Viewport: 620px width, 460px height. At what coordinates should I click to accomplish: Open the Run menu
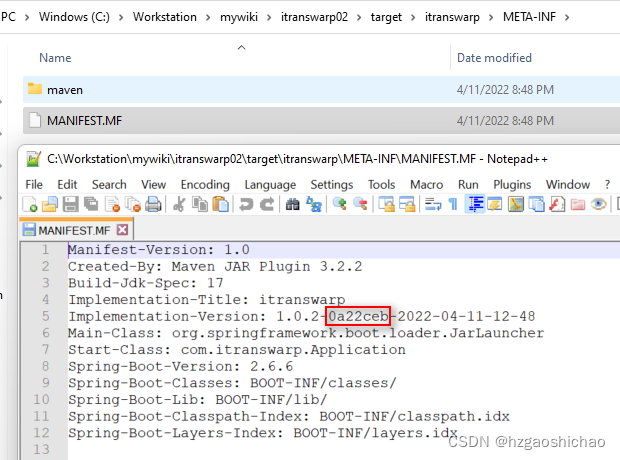pos(468,185)
